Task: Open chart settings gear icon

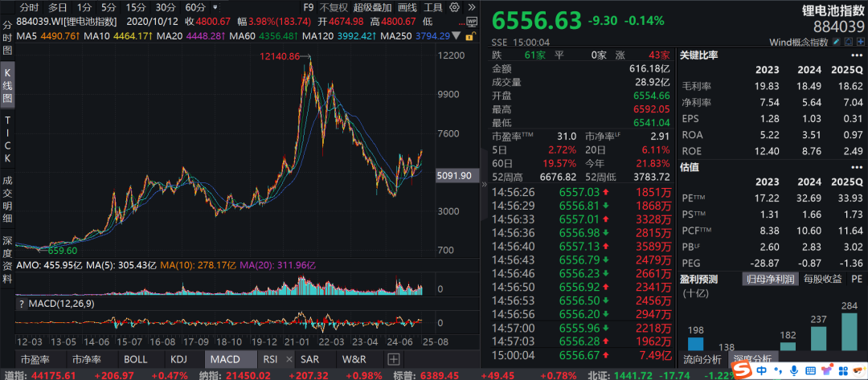Action: (x=456, y=7)
